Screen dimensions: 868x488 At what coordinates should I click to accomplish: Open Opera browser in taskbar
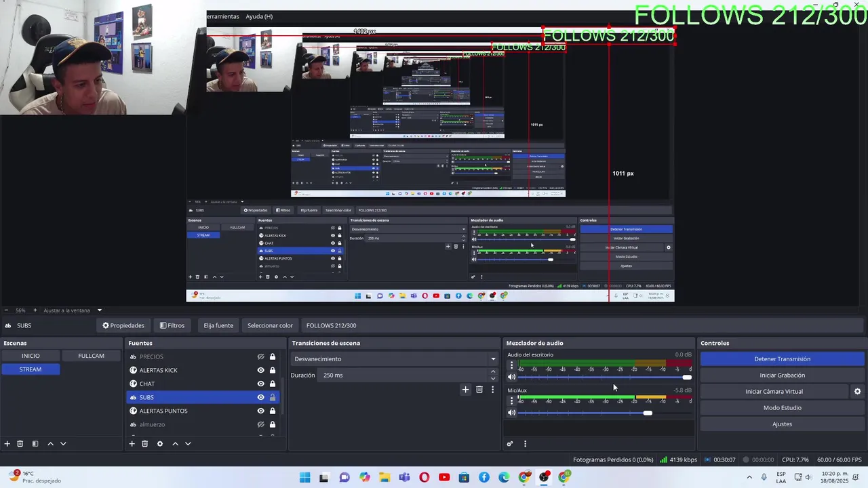[425, 478]
